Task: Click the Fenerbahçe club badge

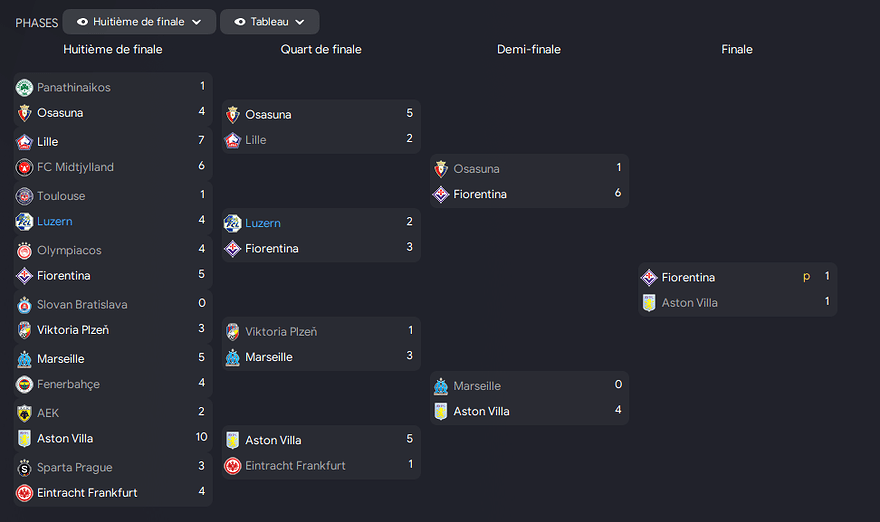Action: (24, 384)
